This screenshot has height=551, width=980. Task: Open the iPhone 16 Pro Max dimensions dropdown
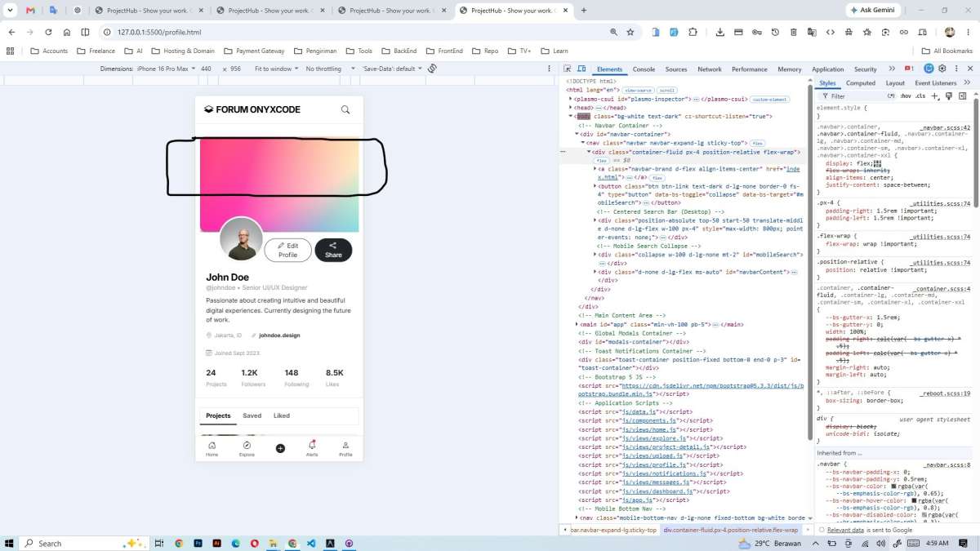pos(166,69)
